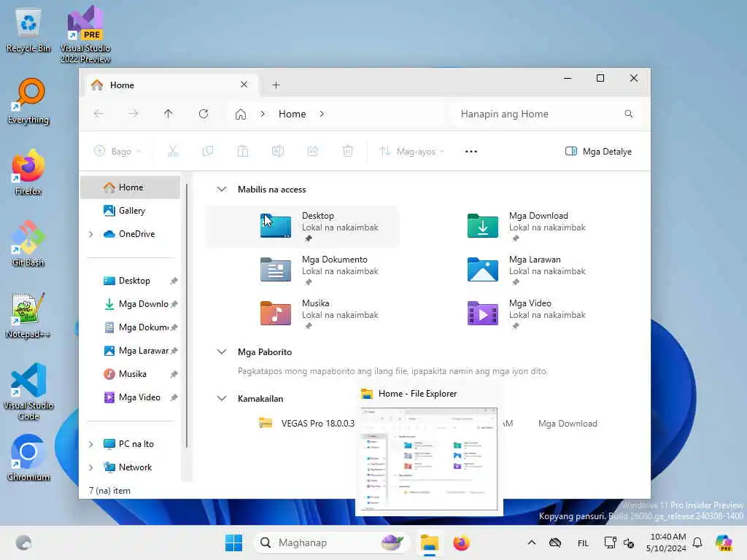Open File Explorer from taskbar
The width and height of the screenshot is (747, 560).
click(429, 542)
